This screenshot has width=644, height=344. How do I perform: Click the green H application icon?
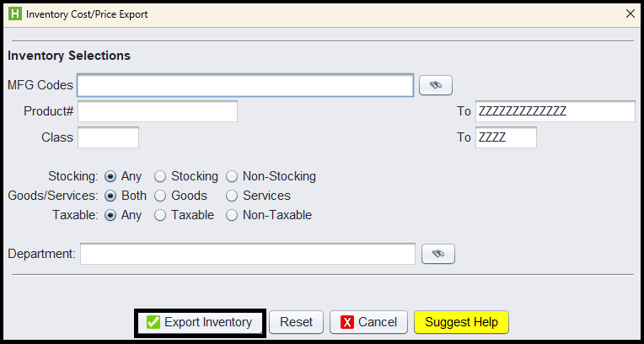(14, 13)
